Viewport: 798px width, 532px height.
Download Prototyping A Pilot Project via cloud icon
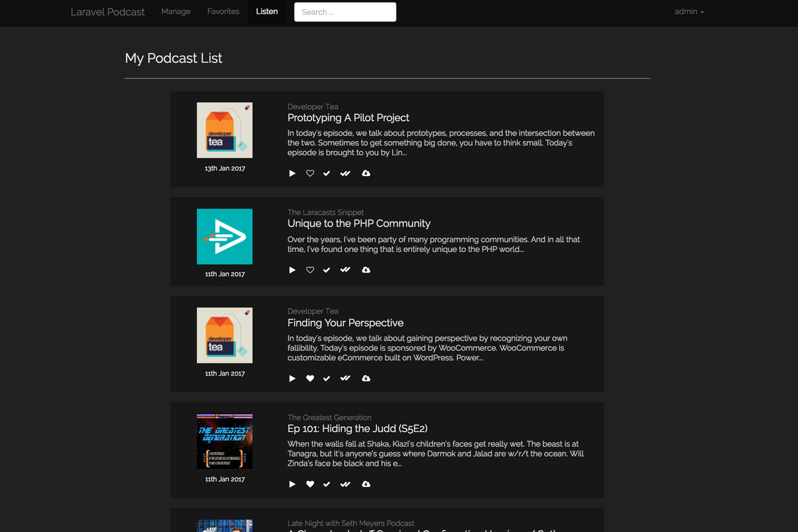pyautogui.click(x=366, y=173)
